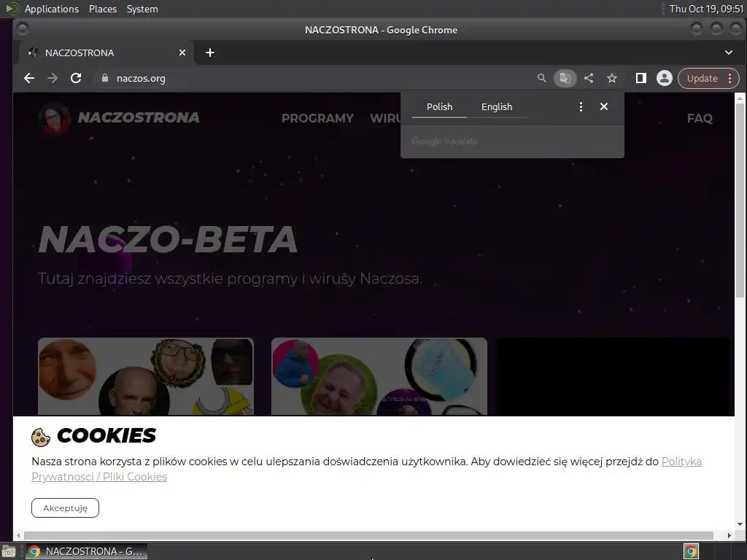
Task: Click the second card thumbnail with laughing man
Action: 379,376
